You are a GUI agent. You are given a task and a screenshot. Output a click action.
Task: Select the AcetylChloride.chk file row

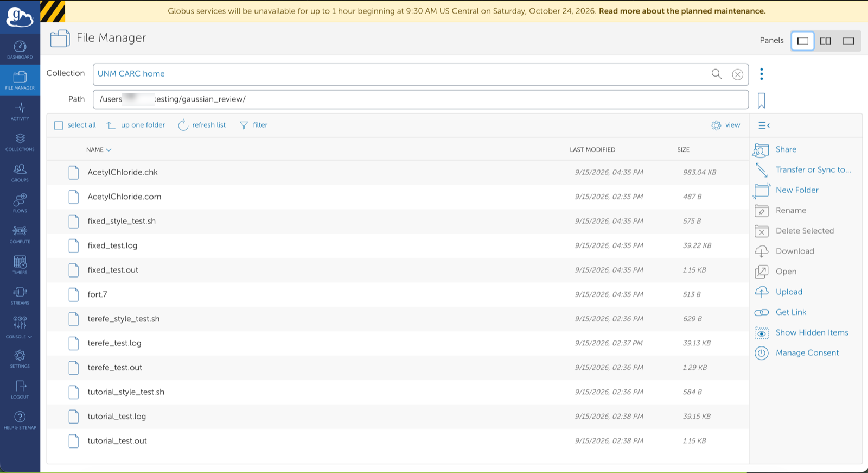(x=398, y=173)
